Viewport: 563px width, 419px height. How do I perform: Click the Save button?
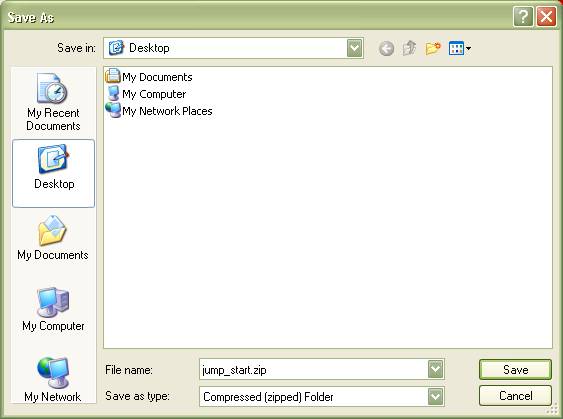tap(515, 369)
